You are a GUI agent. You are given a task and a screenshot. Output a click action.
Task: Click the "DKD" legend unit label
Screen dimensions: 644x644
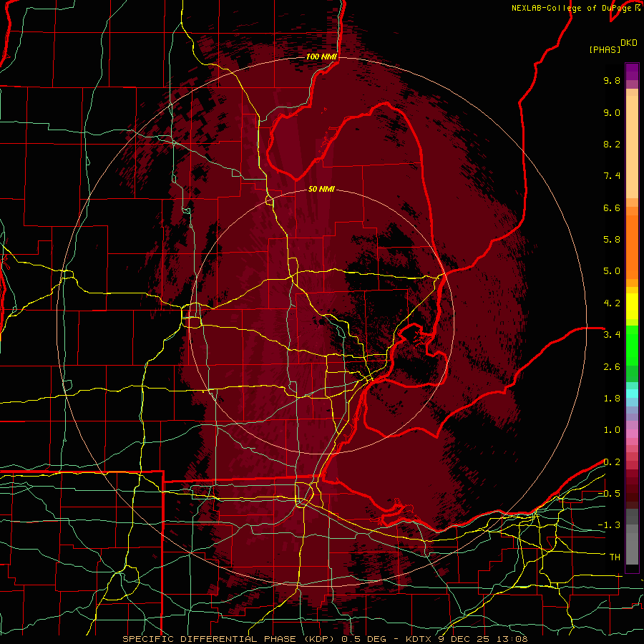(629, 42)
